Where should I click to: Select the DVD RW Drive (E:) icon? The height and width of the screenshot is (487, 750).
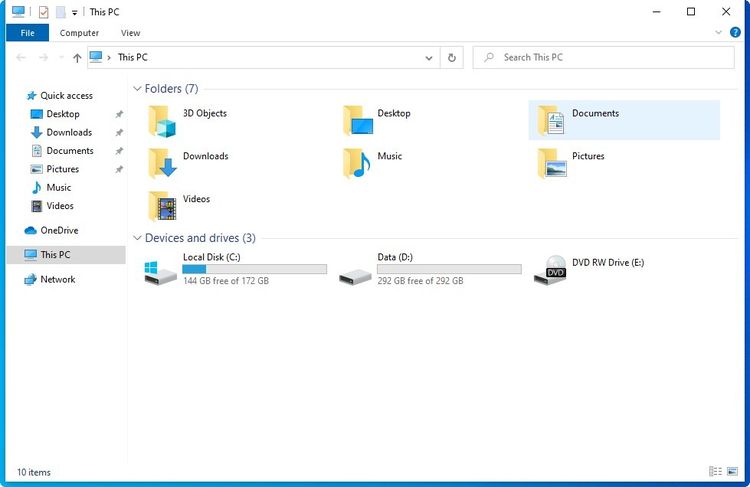pos(550,270)
